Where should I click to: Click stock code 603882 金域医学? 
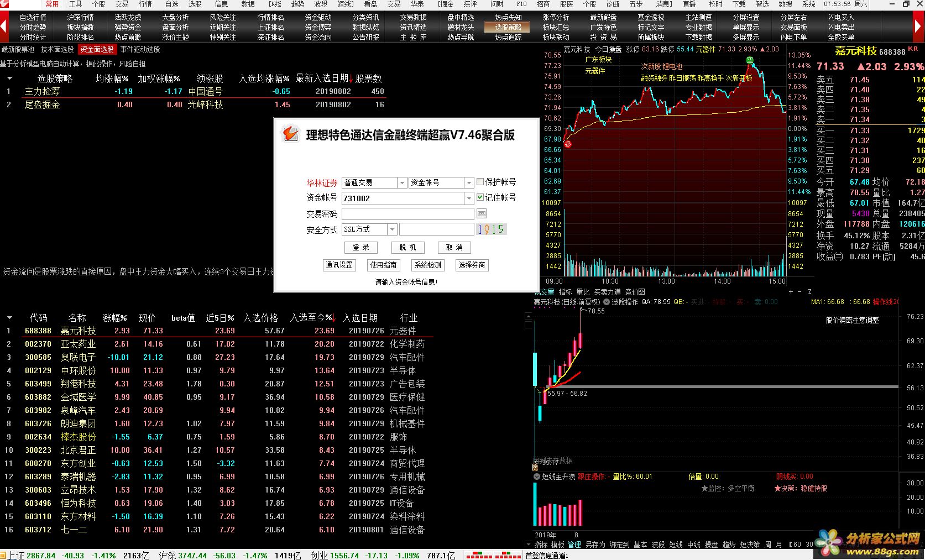38,397
